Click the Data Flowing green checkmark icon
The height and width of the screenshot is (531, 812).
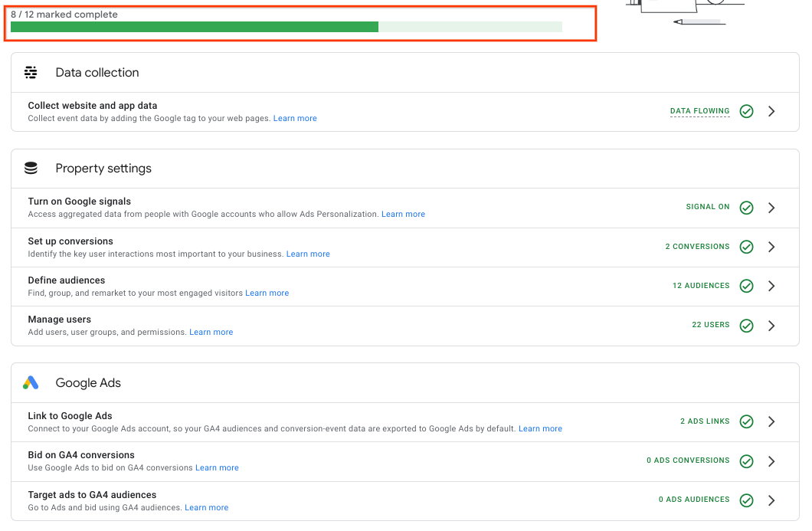746,111
